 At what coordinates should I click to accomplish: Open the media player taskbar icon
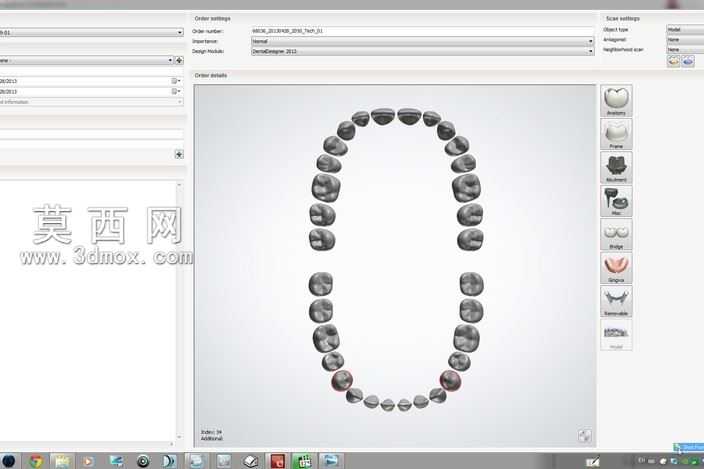click(x=88, y=461)
